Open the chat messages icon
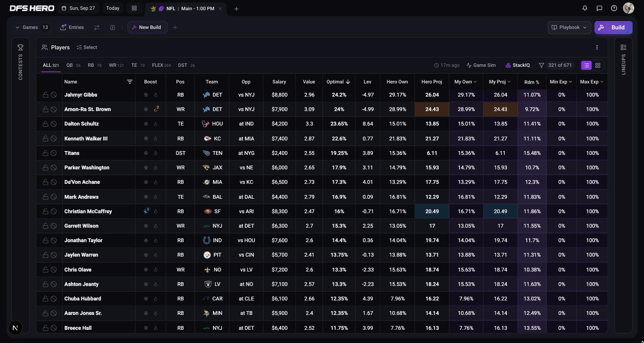The width and height of the screenshot is (644, 343). [599, 8]
